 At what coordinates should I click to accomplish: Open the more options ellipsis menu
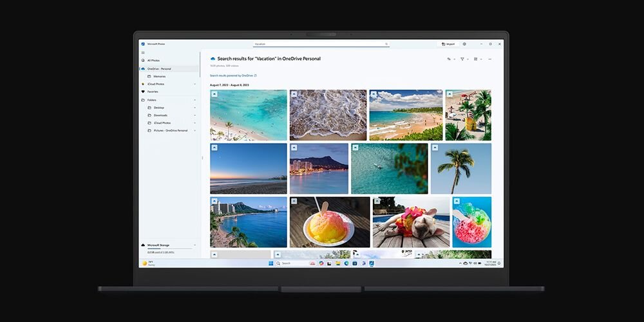pos(490,59)
